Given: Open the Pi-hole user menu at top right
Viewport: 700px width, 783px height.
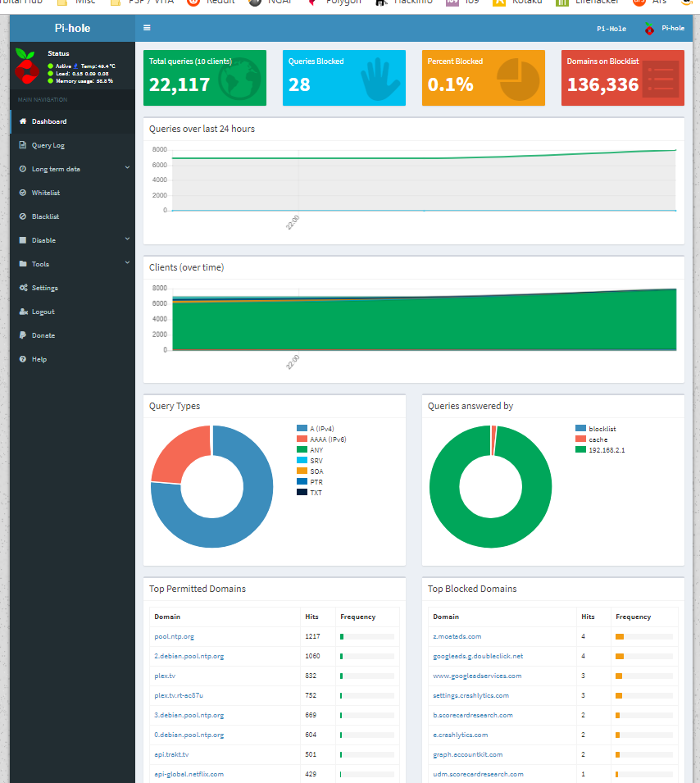Looking at the screenshot, I should pos(665,29).
